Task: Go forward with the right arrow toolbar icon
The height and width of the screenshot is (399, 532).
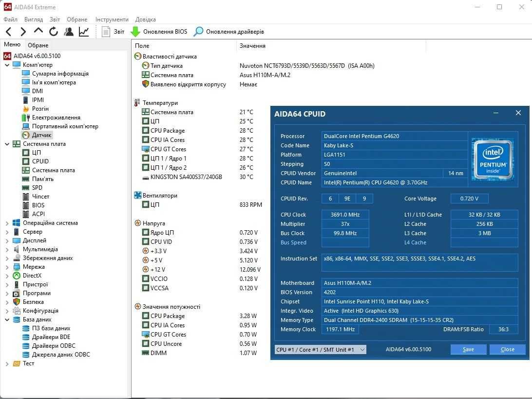Action: [x=23, y=32]
